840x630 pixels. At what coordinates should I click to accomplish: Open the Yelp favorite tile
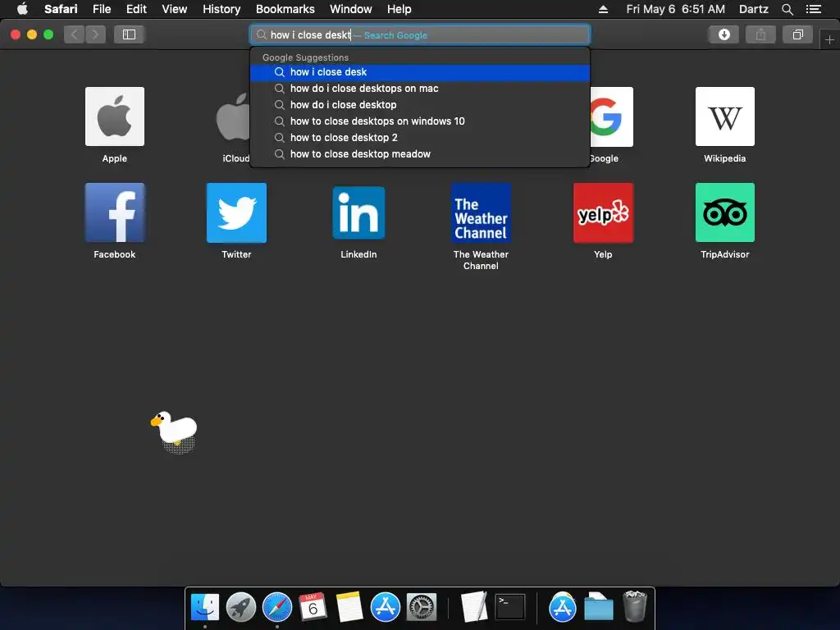coord(603,212)
